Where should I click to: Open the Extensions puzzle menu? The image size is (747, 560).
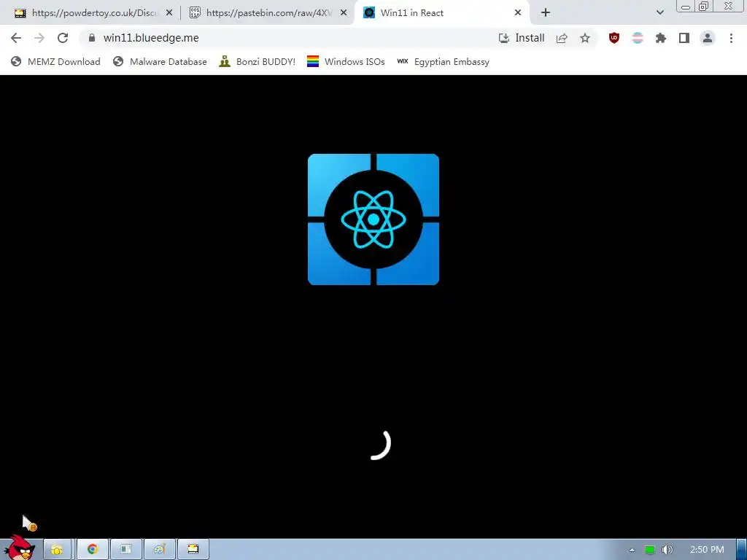tap(661, 38)
